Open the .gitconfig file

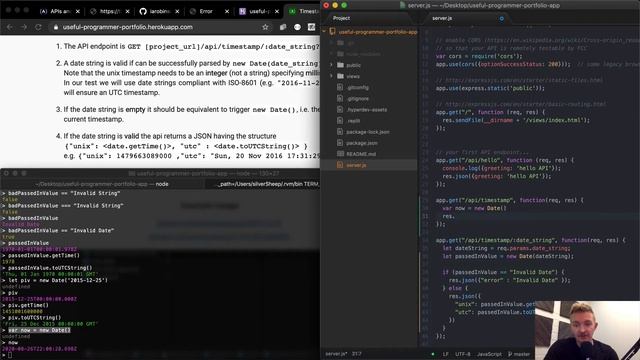click(x=358, y=87)
